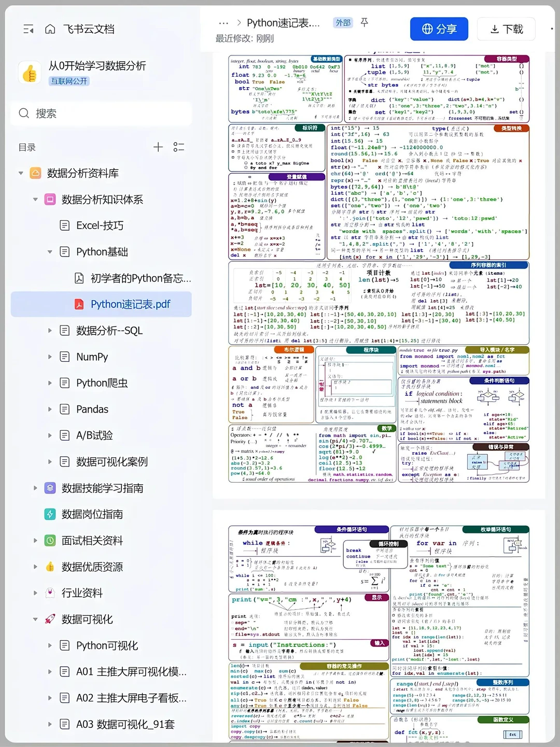Open the 互联网公开 link

(69, 81)
